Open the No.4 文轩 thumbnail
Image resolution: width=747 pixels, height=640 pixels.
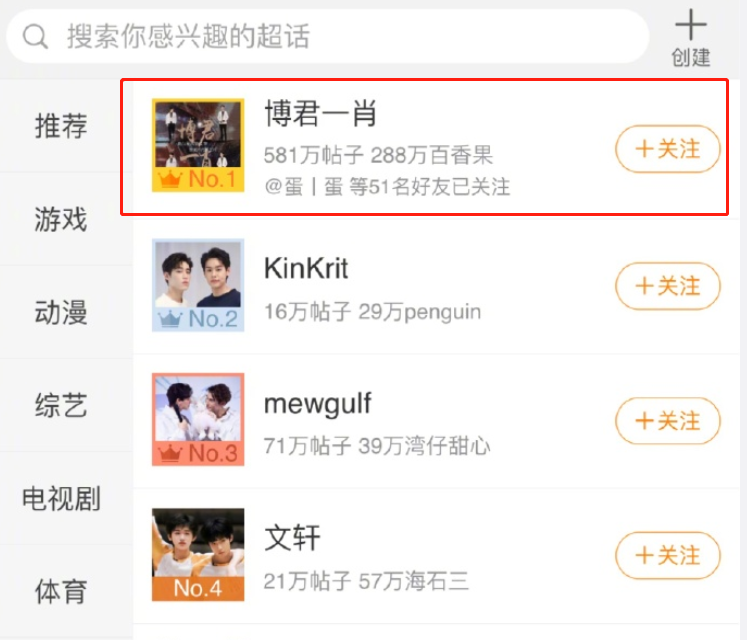(198, 555)
